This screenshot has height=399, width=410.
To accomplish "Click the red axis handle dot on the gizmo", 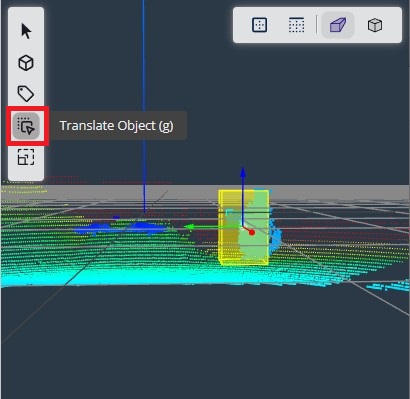I will 252,232.
